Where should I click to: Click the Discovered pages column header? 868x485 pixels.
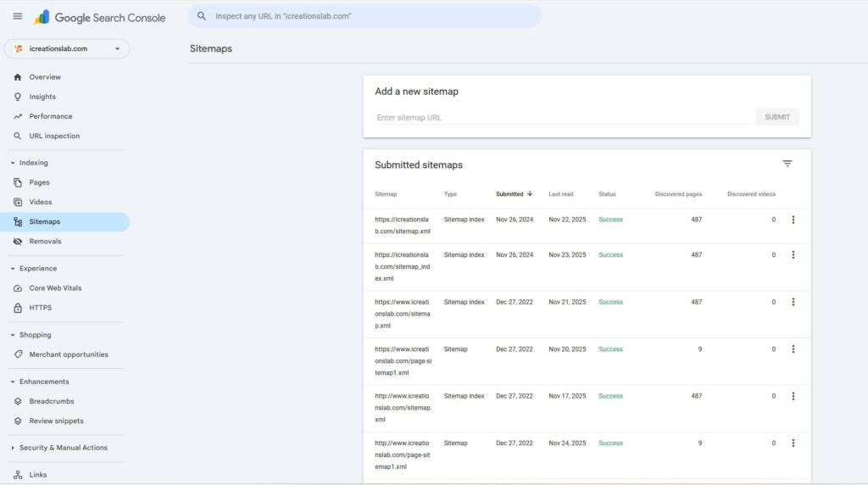[x=678, y=194]
